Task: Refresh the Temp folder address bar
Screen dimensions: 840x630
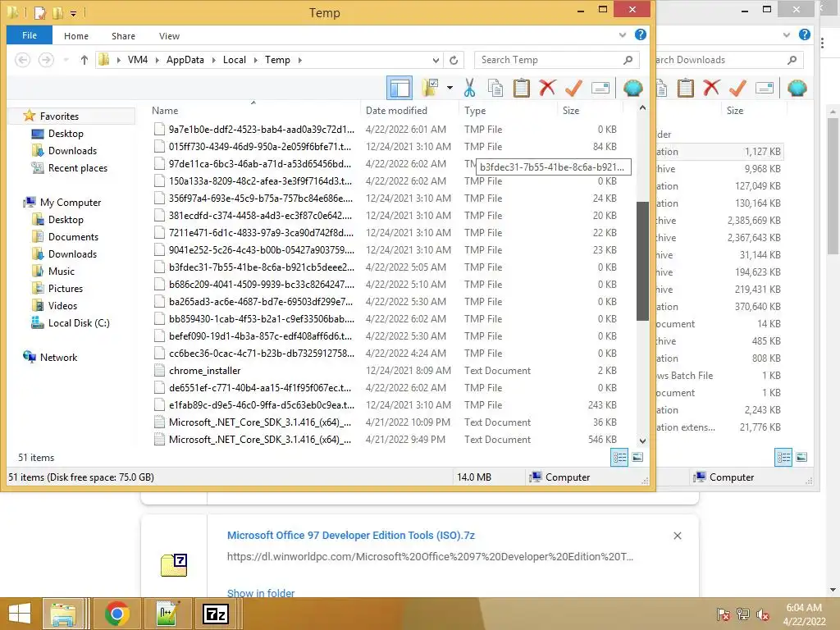Action: [454, 60]
